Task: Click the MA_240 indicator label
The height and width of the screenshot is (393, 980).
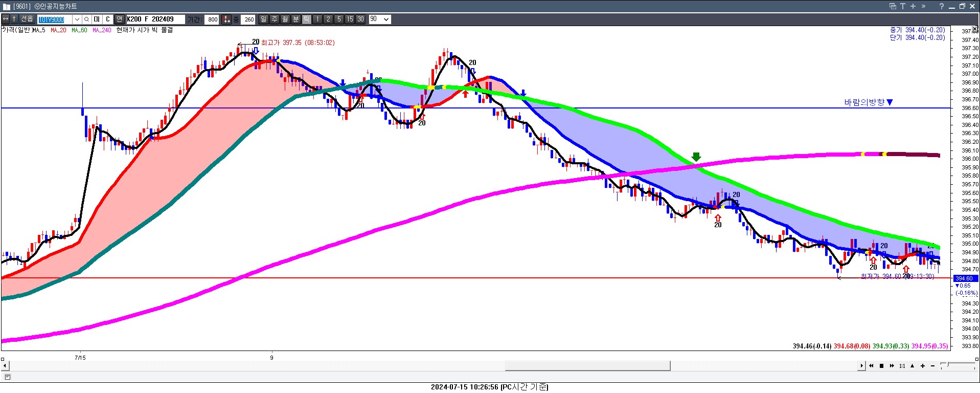Action: coord(102,30)
